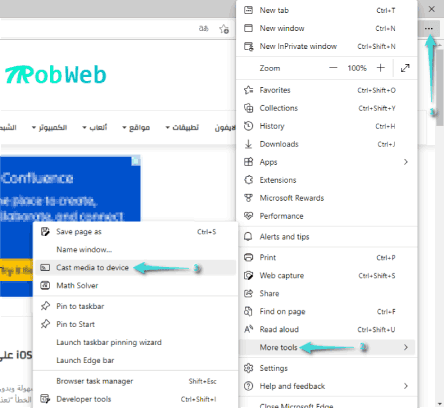This screenshot has height=408, width=446.
Task: Click the Favorites star icon in menu
Action: pyautogui.click(x=249, y=90)
